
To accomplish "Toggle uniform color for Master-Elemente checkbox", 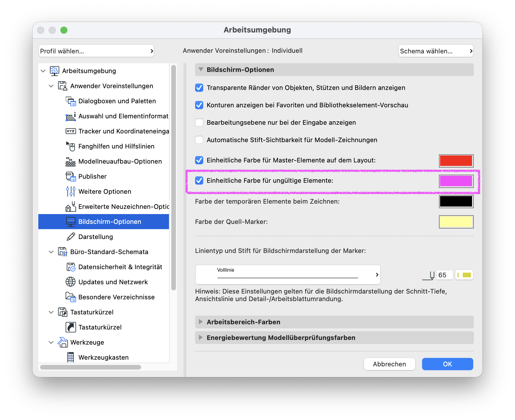I will pos(199,160).
